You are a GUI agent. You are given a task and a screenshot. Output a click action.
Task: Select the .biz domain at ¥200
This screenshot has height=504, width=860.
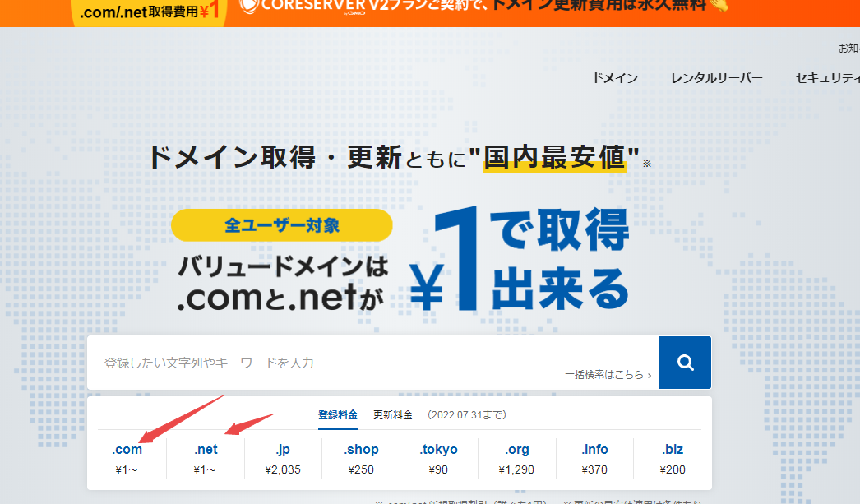tap(673, 459)
